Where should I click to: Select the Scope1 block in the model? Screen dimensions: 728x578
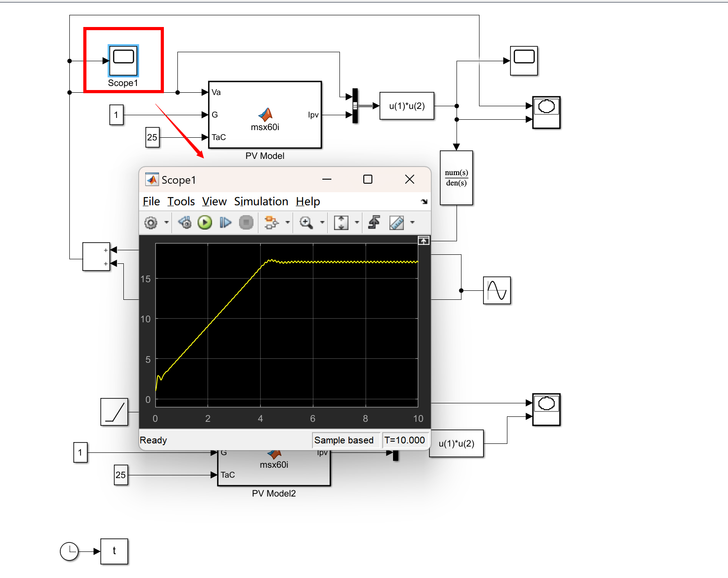123,61
